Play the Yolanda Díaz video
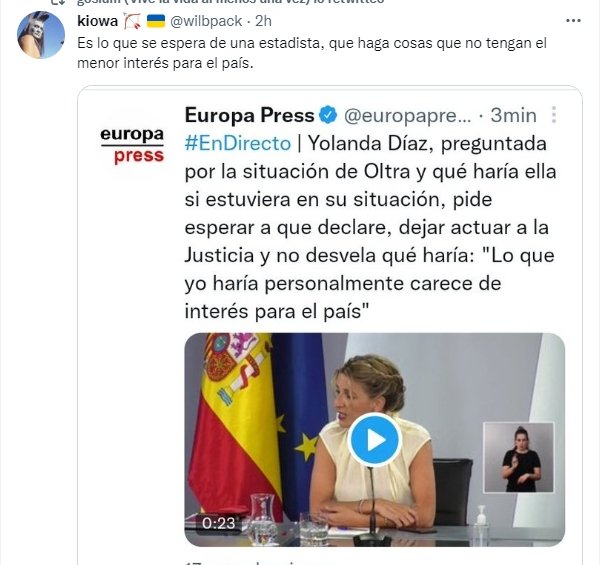Image resolution: width=609 pixels, height=565 pixels. coord(375,440)
